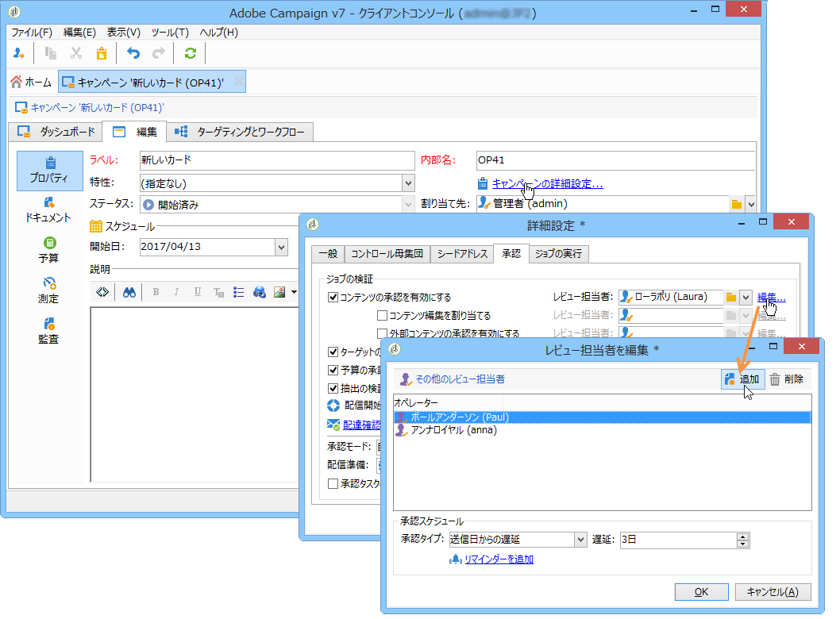The image size is (840, 619).
Task: Click folder icon next to 割り当て先 field
Action: tap(737, 204)
